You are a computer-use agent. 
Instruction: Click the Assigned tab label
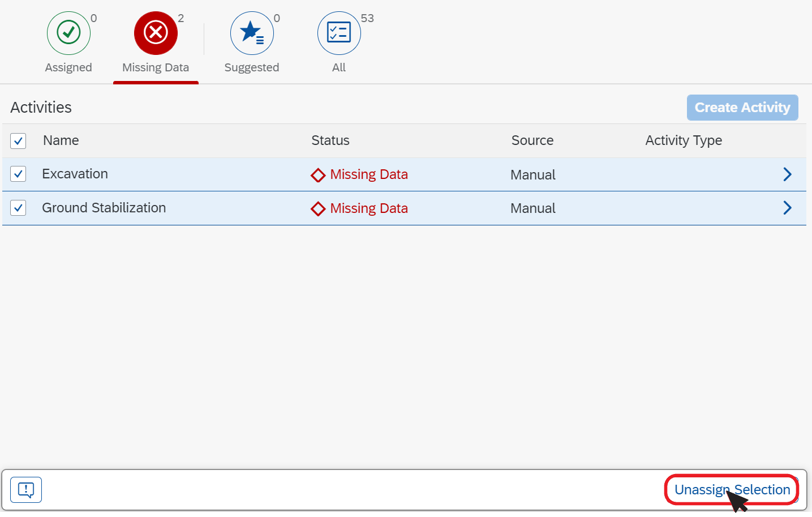pyautogui.click(x=68, y=67)
